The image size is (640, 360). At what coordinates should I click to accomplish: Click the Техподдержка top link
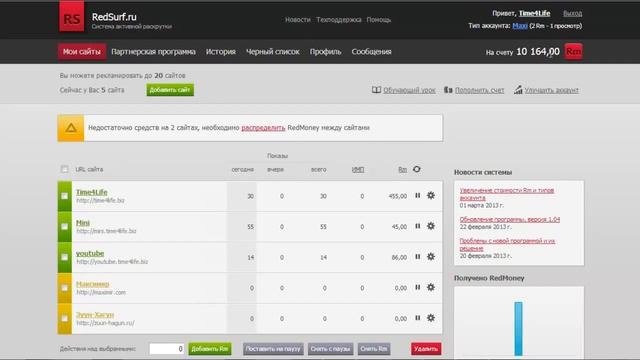point(339,20)
